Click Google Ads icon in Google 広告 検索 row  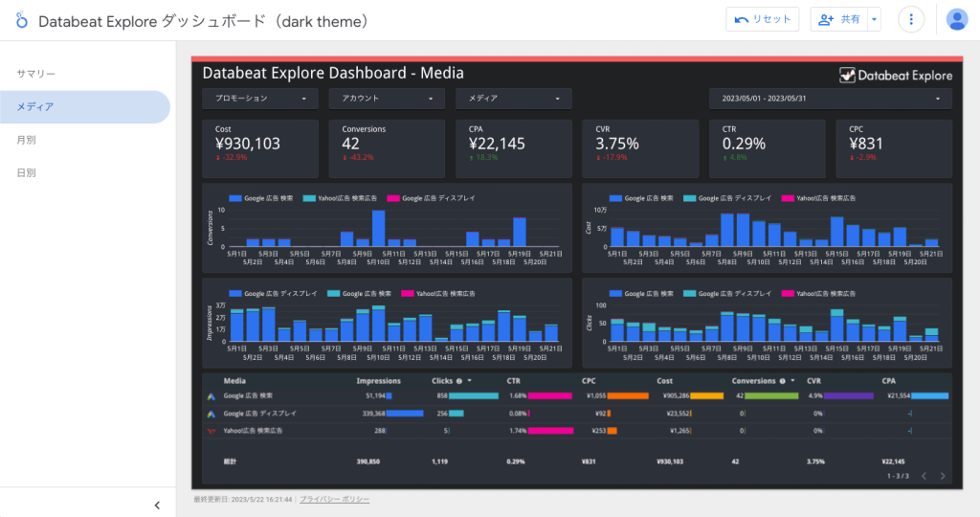click(x=212, y=396)
